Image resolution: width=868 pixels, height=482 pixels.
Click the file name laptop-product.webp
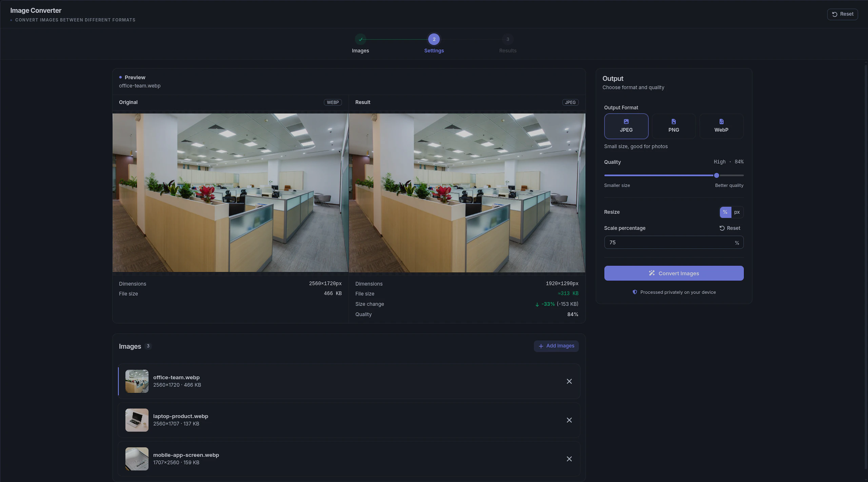(180, 416)
